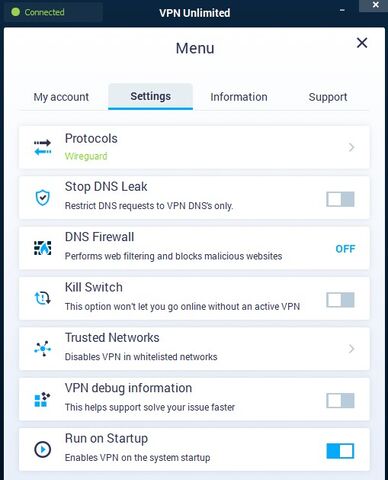388x480 pixels.
Task: Click the VPN debug information squares icon
Action: click(42, 399)
